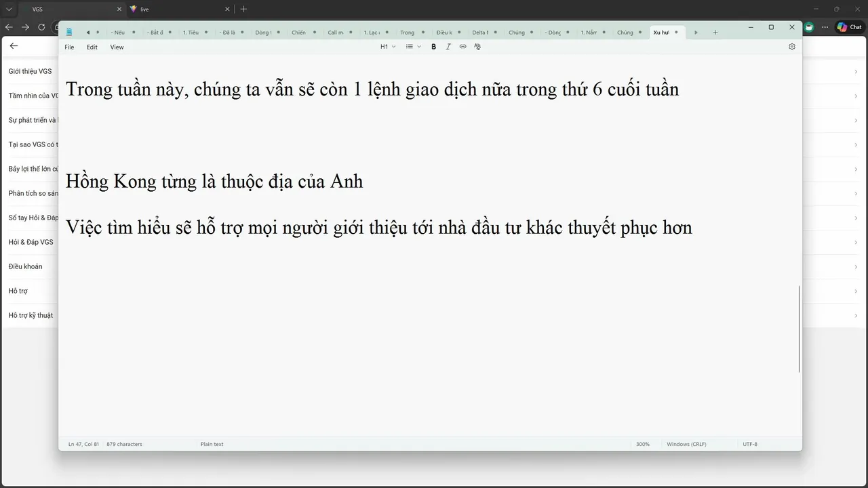Switch to the 'VGS' browser tab
Image resolution: width=868 pixels, height=488 pixels.
[71, 9]
